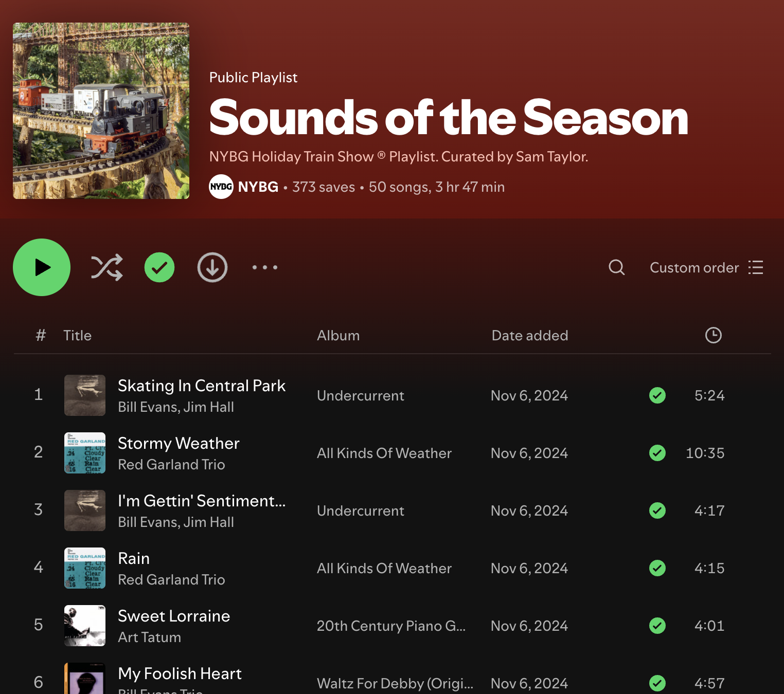Open the 20th Century Piano G... album

[x=391, y=626]
